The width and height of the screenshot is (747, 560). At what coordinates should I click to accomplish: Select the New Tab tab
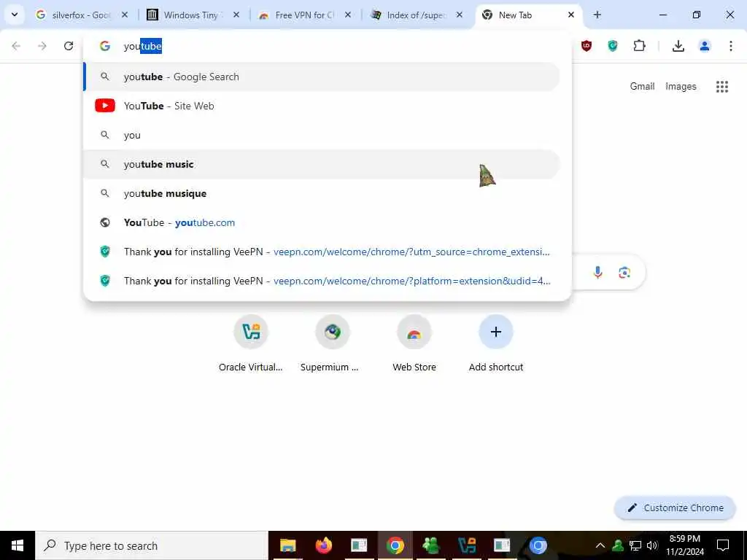(x=528, y=15)
